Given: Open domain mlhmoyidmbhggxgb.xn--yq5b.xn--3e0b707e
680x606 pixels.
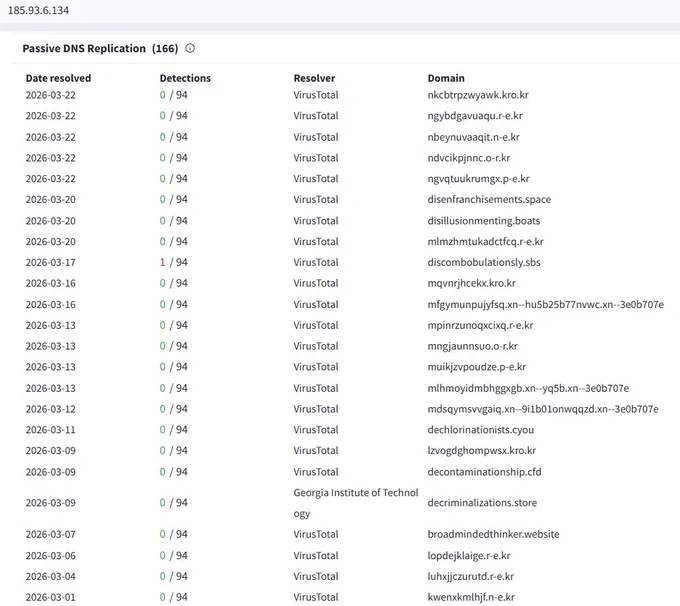Looking at the screenshot, I should pos(528,388).
